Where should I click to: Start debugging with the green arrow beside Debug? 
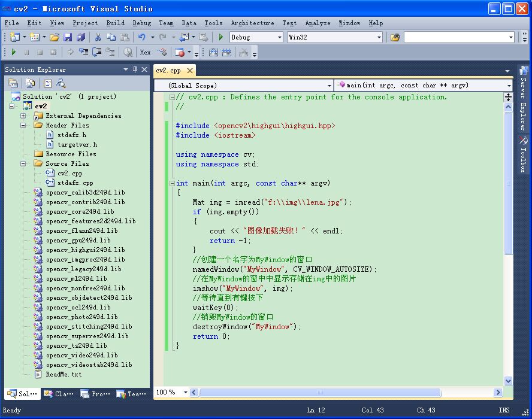coord(221,37)
